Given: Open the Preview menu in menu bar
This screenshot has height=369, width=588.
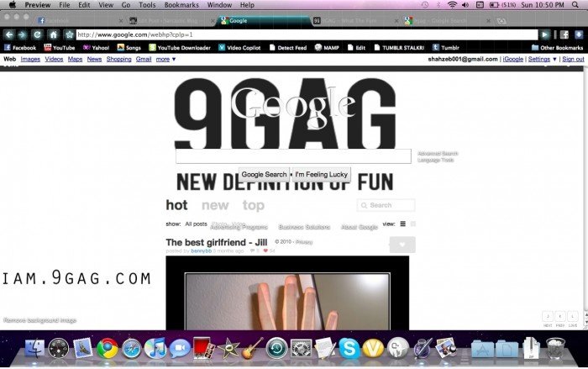Looking at the screenshot, I should coord(38,5).
